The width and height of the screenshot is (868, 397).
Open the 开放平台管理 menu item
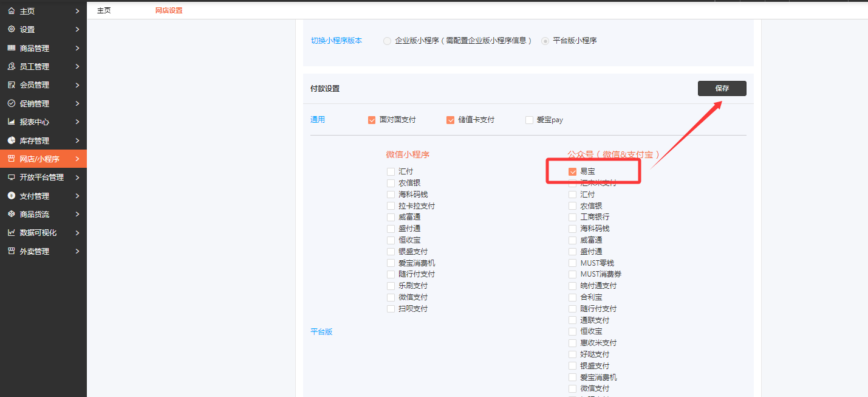41,178
